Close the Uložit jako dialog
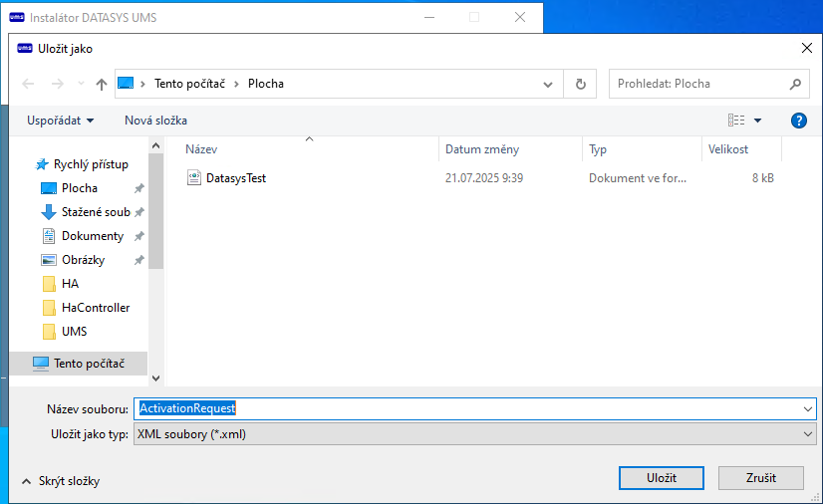The height and width of the screenshot is (504, 823). point(807,48)
